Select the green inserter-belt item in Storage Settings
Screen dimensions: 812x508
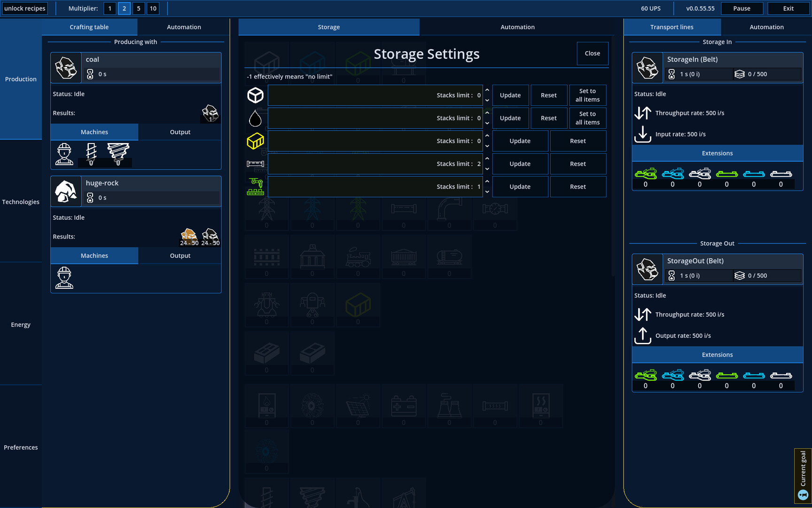pyautogui.click(x=255, y=185)
